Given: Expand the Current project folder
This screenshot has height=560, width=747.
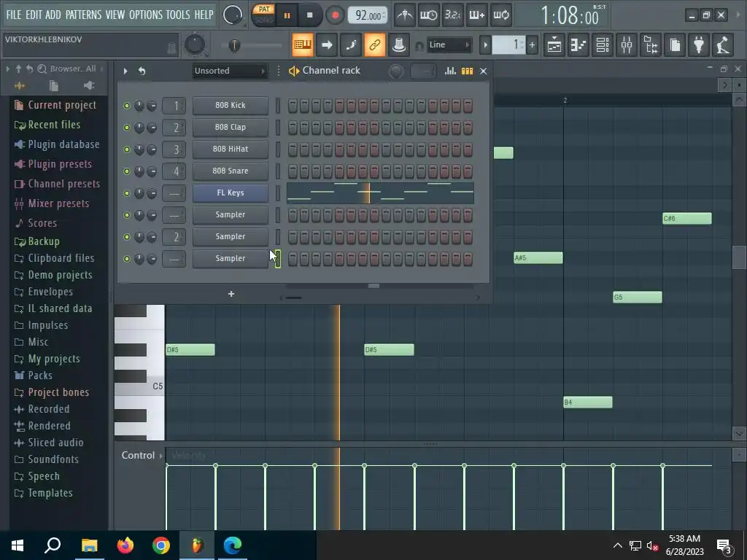Looking at the screenshot, I should point(55,105).
